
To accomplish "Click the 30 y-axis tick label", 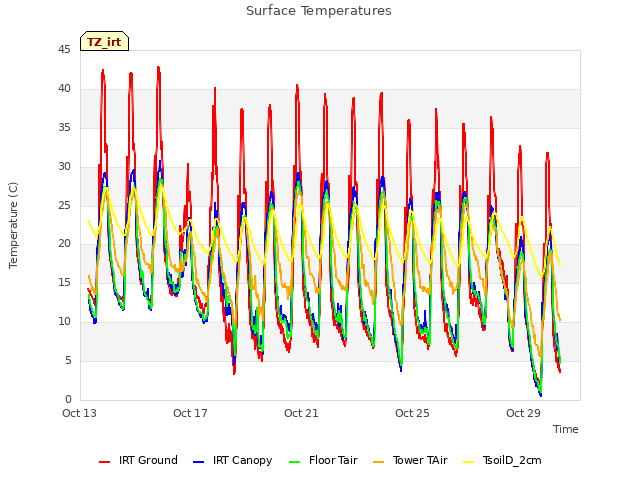I will point(64,167).
